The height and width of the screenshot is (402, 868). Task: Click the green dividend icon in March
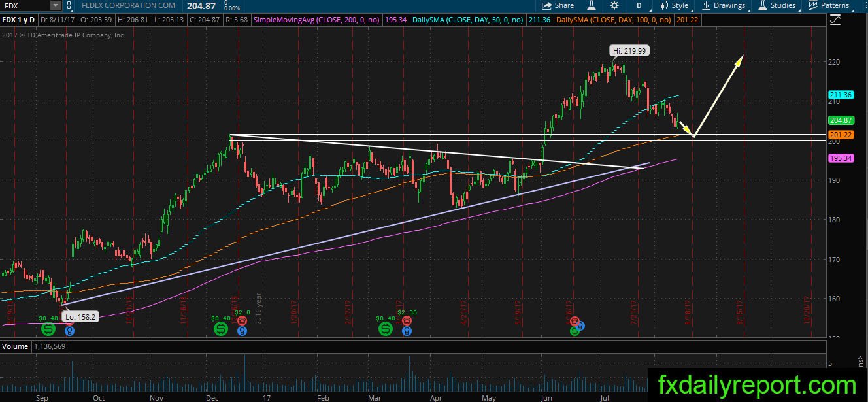(386, 327)
